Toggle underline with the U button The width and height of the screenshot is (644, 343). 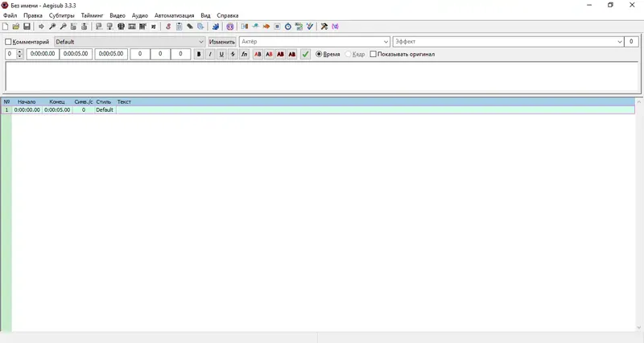coord(221,54)
